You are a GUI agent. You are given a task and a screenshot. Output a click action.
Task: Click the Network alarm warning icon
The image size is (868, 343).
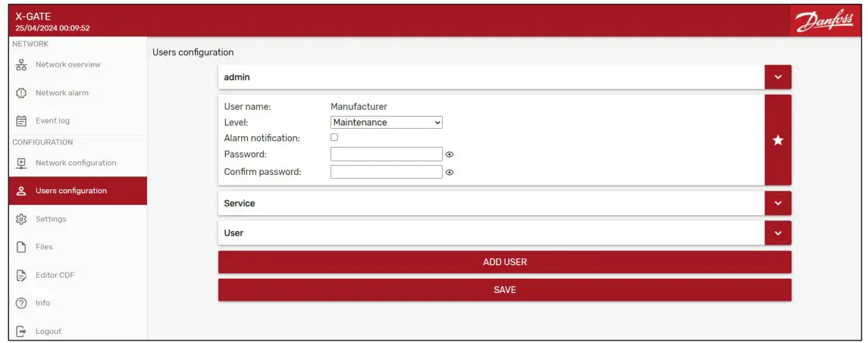coord(21,93)
